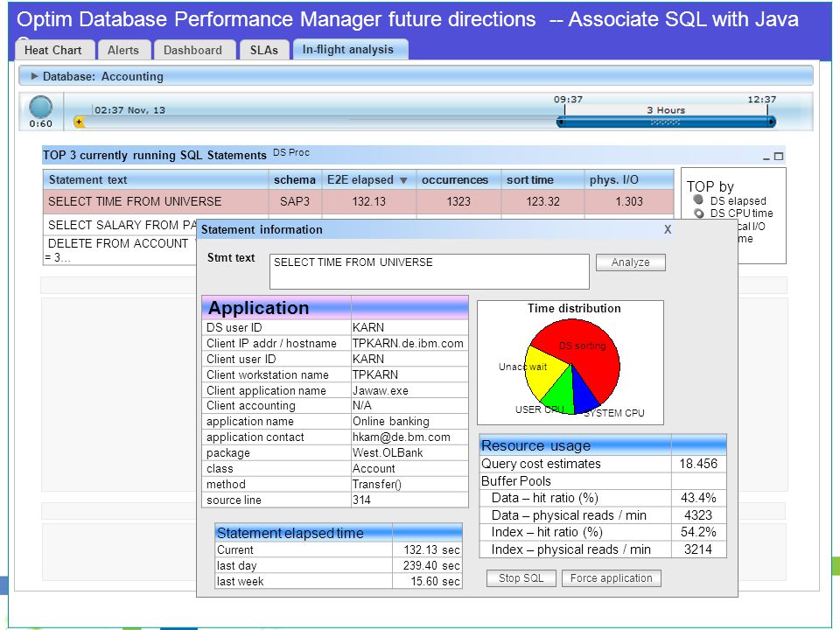Expand the Database: Accounting section

pos(34,76)
